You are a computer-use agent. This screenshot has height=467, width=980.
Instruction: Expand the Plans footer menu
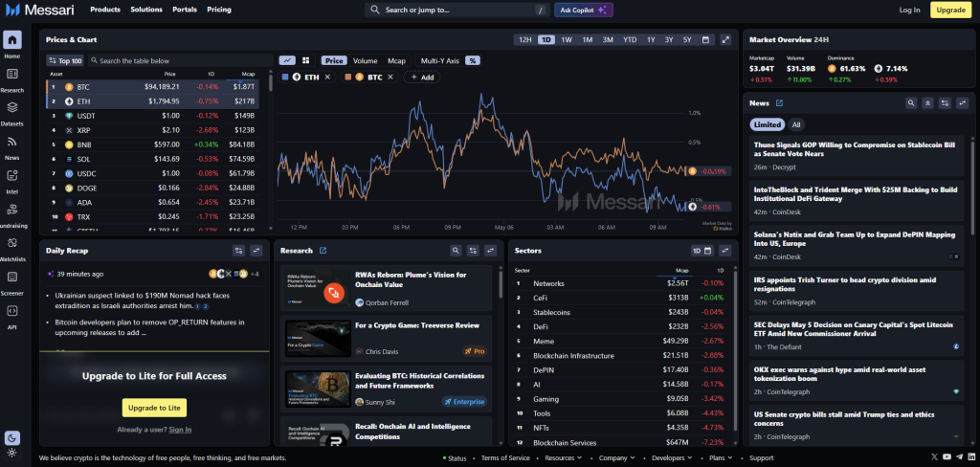pos(722,457)
